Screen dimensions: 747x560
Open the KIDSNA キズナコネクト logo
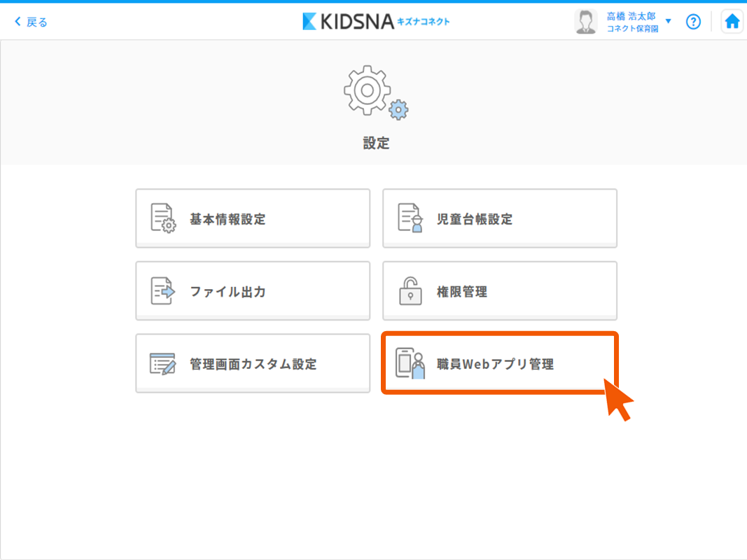coord(376,22)
